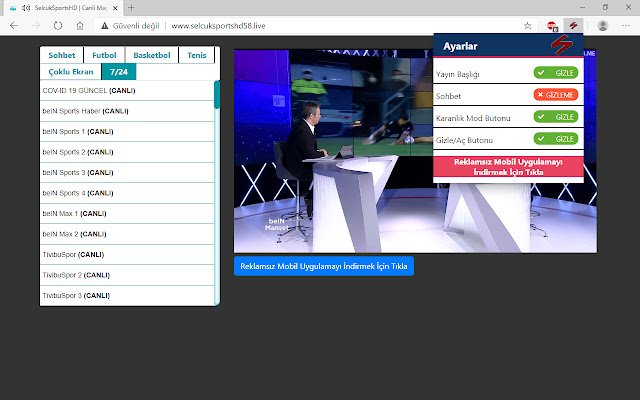
Task: Go back using the browser back arrow
Action: click(14, 26)
